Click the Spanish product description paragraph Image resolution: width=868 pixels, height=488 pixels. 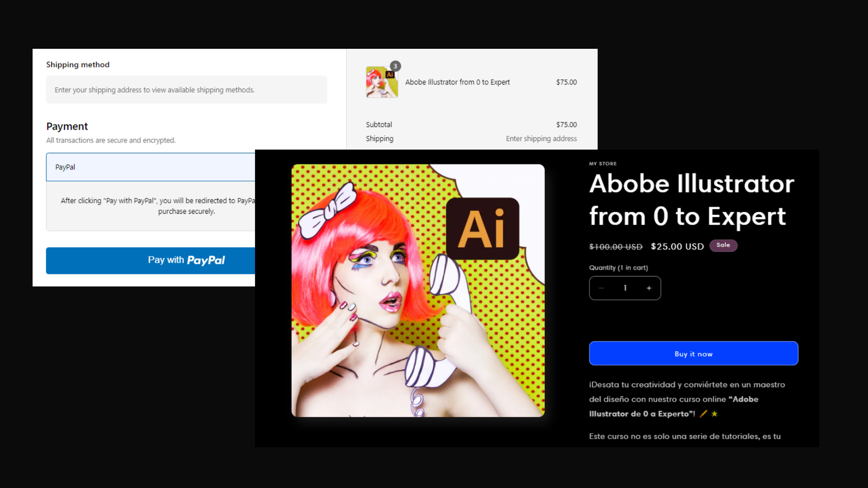click(687, 399)
